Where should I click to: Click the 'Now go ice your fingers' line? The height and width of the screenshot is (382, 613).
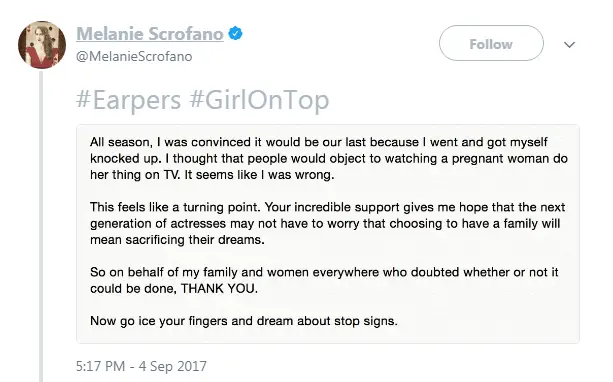click(x=244, y=321)
